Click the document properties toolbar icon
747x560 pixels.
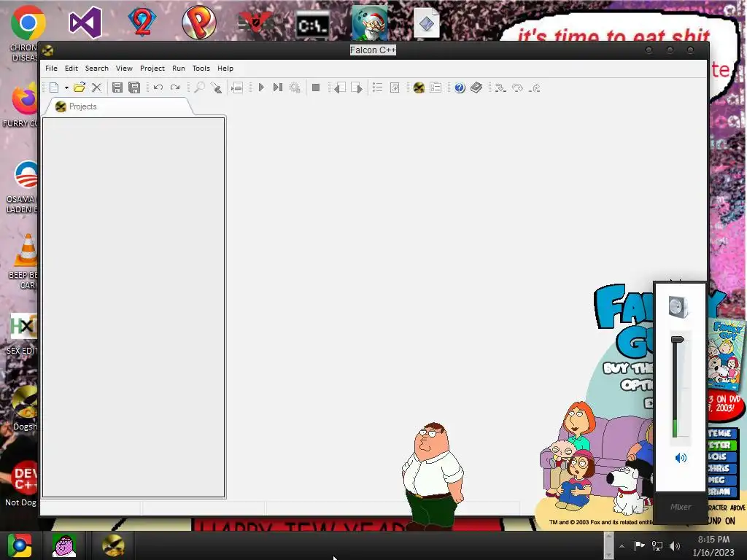pyautogui.click(x=395, y=87)
